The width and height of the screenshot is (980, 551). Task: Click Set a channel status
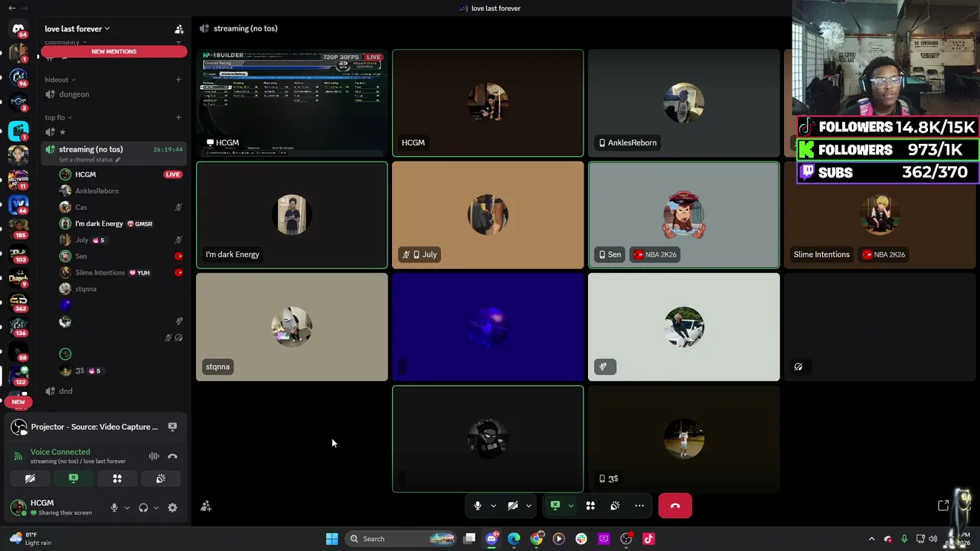pyautogui.click(x=86, y=160)
